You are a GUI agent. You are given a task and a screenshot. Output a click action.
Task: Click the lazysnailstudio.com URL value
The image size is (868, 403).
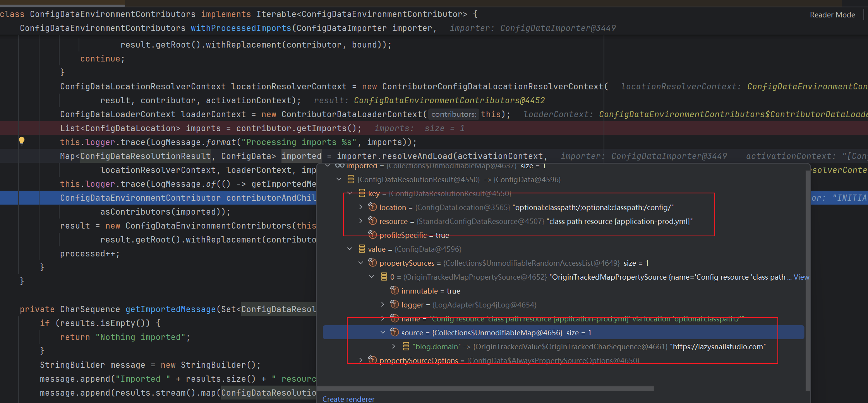tap(718, 347)
